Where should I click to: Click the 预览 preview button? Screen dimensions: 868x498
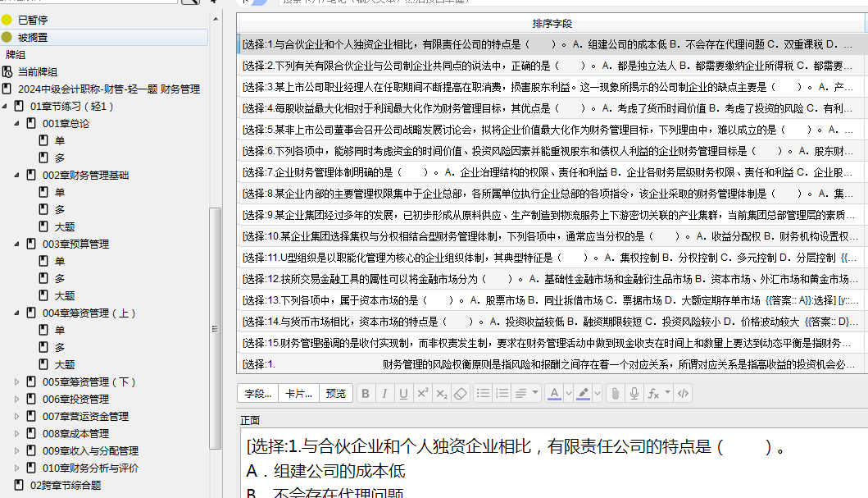click(x=335, y=393)
